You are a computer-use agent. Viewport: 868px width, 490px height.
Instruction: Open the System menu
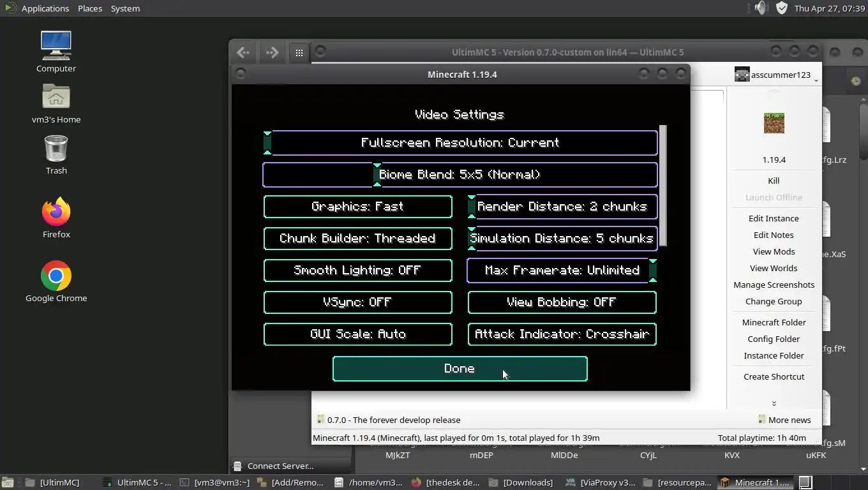125,8
